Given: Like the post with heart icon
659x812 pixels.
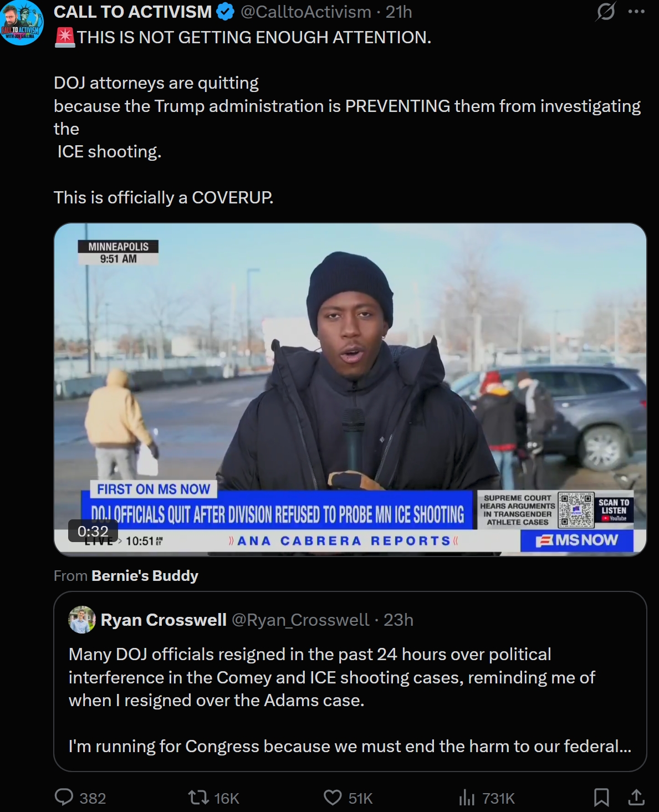Looking at the screenshot, I should [333, 798].
